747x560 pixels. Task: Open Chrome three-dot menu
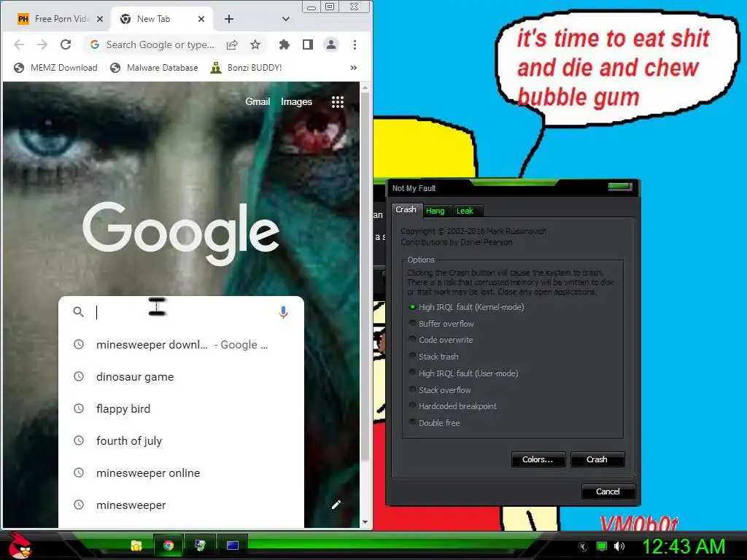point(355,44)
